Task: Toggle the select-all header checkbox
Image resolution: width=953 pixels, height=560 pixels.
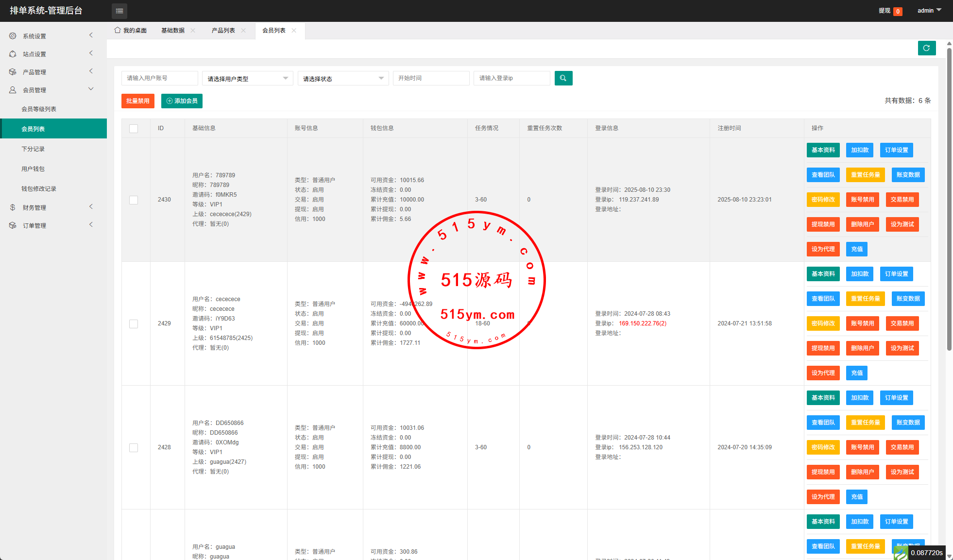Action: click(134, 129)
